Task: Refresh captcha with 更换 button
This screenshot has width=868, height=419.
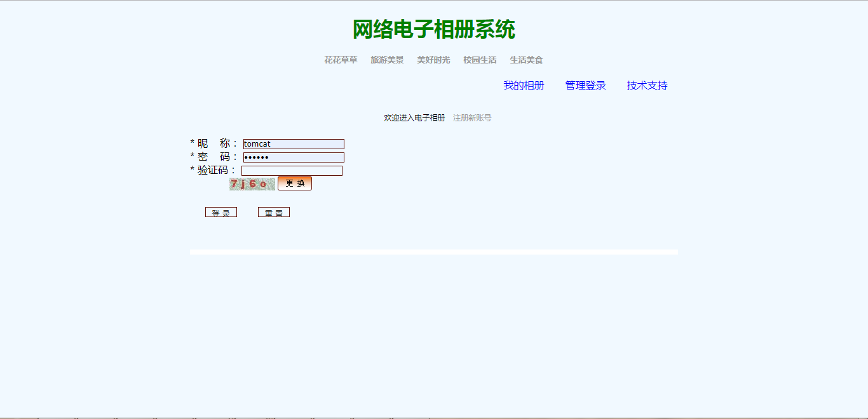Action: tap(295, 183)
